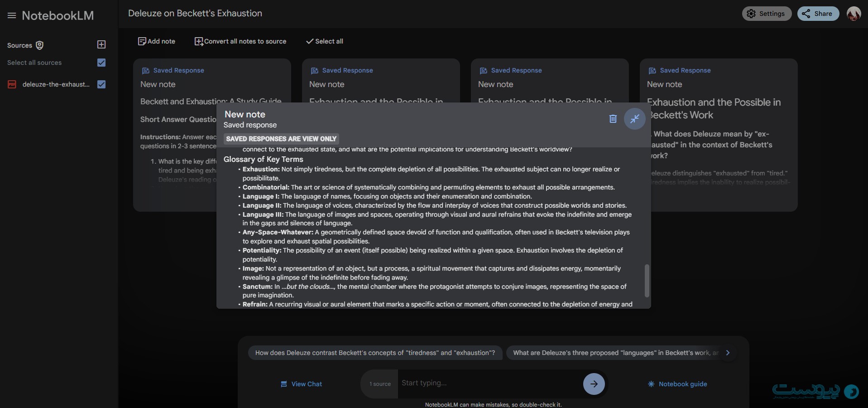
Task: Click the Share button
Action: pos(818,14)
